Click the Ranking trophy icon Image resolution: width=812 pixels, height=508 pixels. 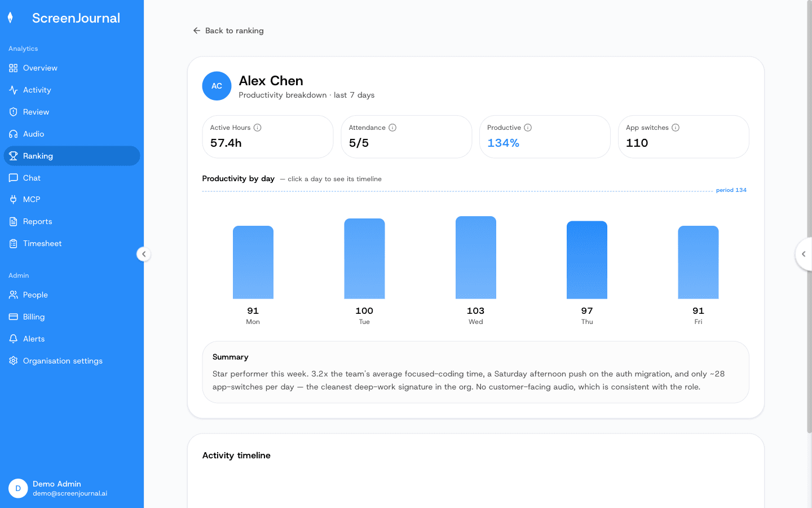(14, 156)
